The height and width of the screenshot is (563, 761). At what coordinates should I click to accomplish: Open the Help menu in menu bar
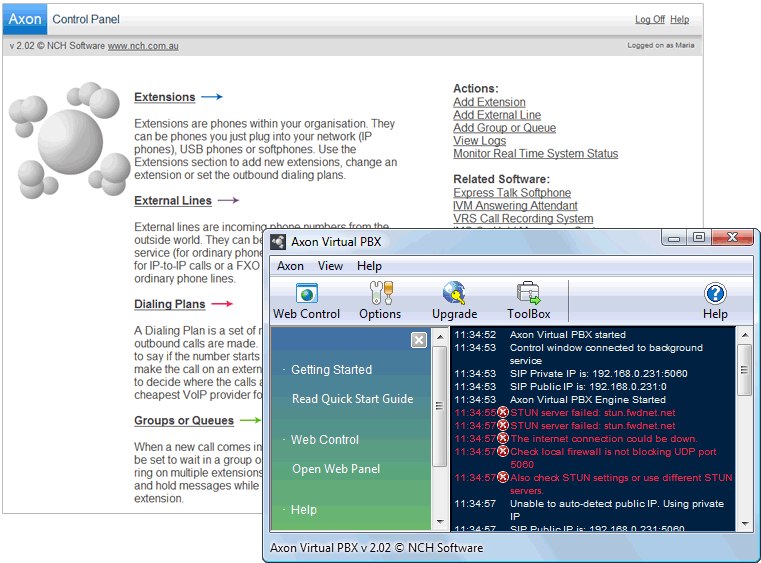tap(369, 266)
